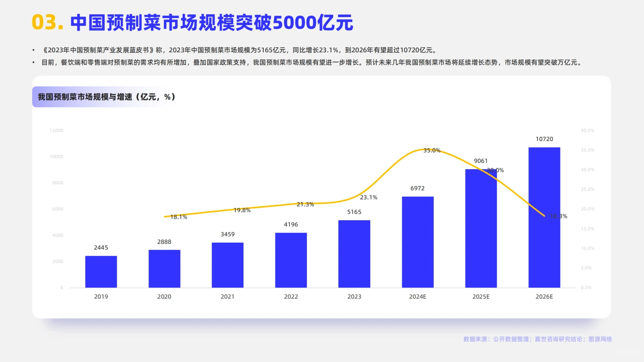Select the 23.1% growth rate label
This screenshot has width=644, height=362.
coord(368,198)
